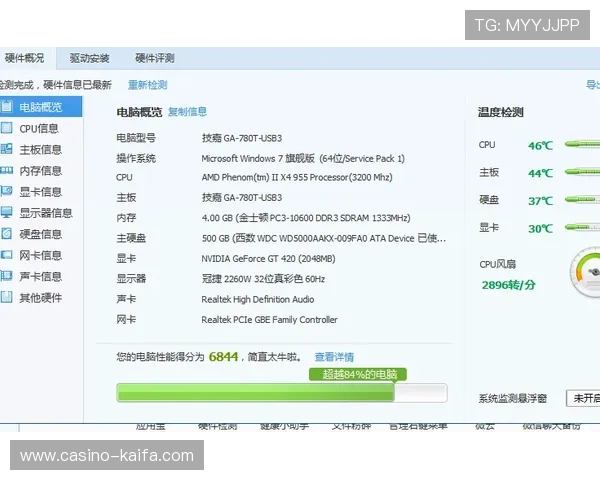Select 硬盘信息 label in sidebar
This screenshot has height=480, width=600.
click(x=41, y=234)
